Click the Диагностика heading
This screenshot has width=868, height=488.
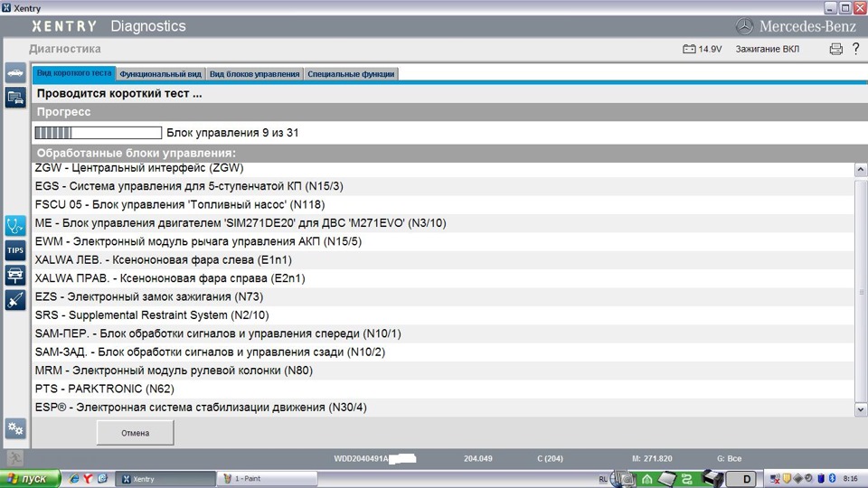pos(65,49)
